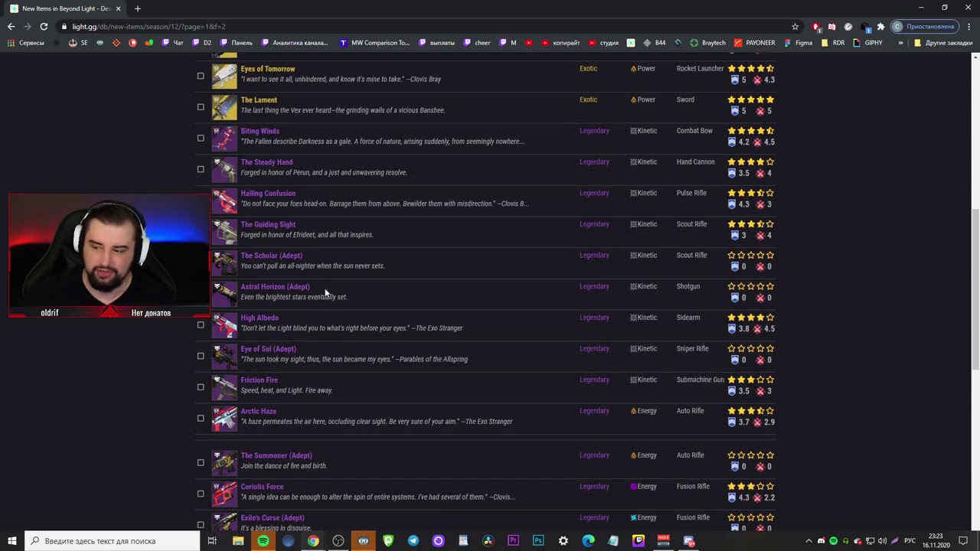The height and width of the screenshot is (551, 980).
Task: Open the MW Comparison To... bookmark
Action: [x=374, y=43]
